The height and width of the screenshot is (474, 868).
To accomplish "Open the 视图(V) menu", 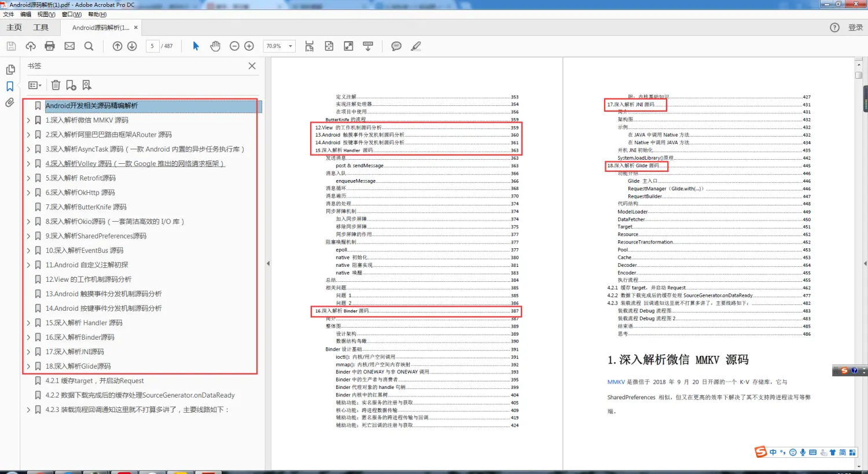I will (x=46, y=14).
